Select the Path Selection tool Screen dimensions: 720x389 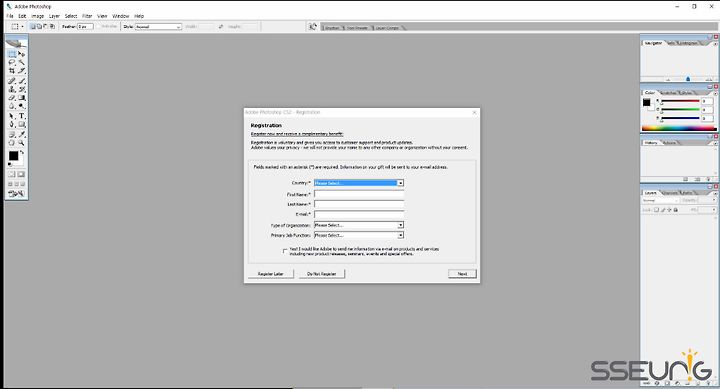tap(12, 116)
